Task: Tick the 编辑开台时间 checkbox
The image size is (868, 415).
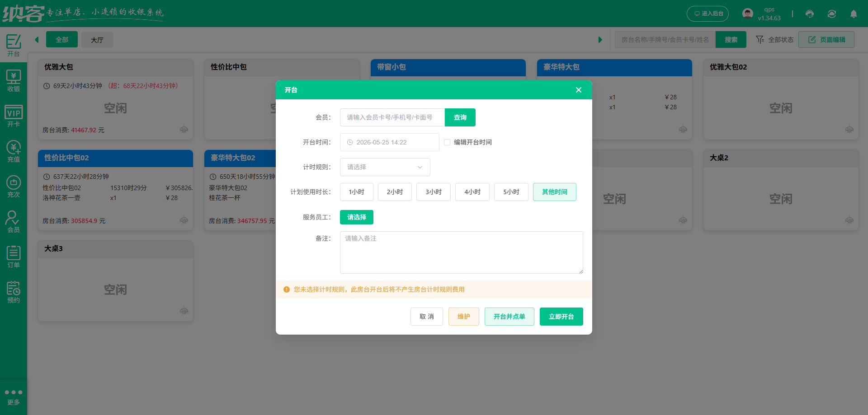Action: (447, 142)
